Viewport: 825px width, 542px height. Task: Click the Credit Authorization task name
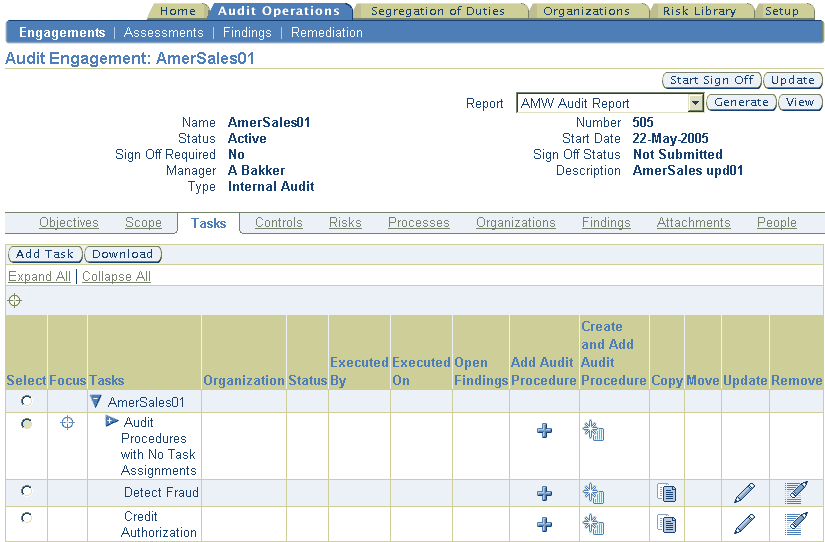[x=159, y=524]
